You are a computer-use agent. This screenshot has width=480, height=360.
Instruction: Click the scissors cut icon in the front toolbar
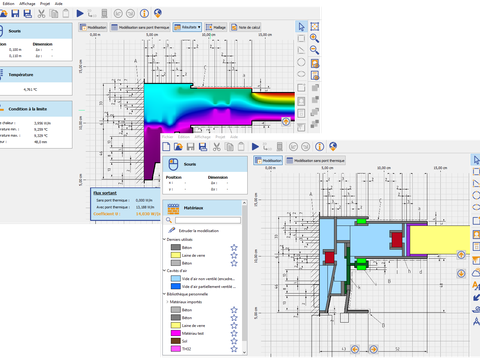[x=216, y=147]
